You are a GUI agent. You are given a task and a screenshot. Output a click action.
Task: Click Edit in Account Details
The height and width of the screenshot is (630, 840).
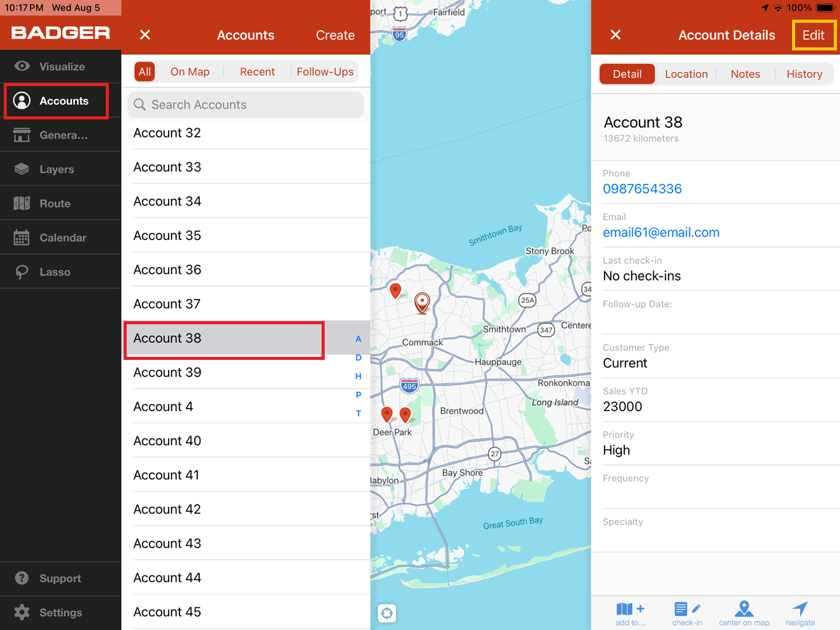coord(814,35)
